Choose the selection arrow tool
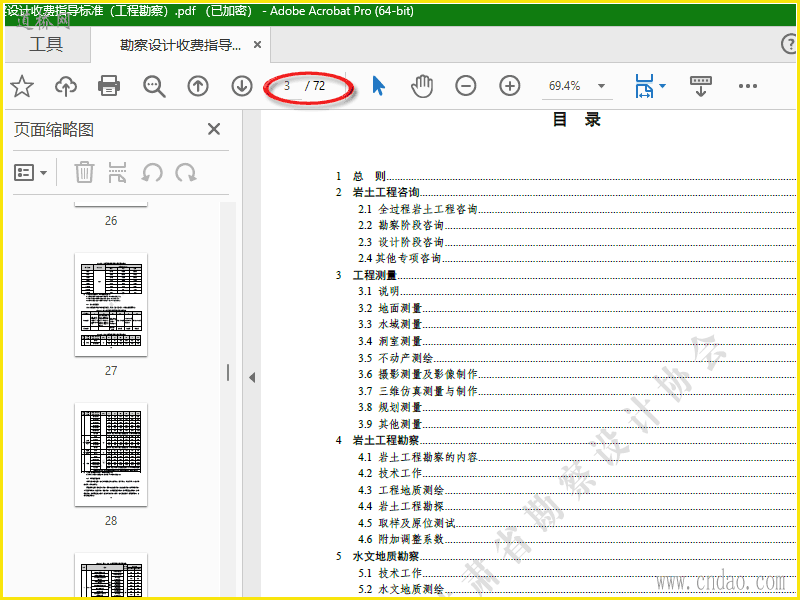The image size is (800, 600). (379, 86)
